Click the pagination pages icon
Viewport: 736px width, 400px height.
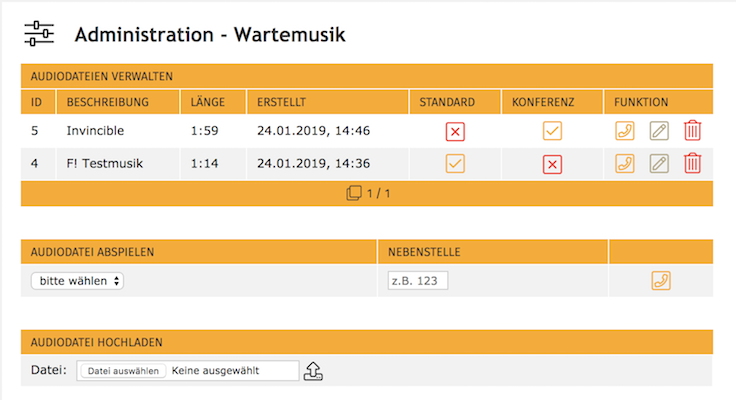(x=354, y=193)
